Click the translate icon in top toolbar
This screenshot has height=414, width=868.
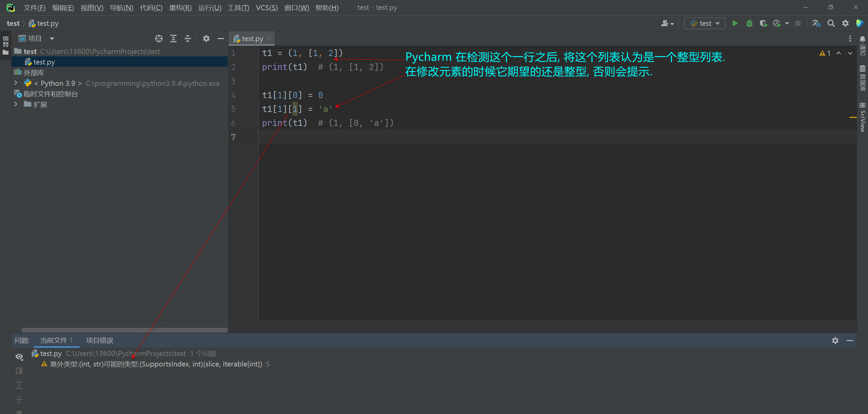coord(816,23)
